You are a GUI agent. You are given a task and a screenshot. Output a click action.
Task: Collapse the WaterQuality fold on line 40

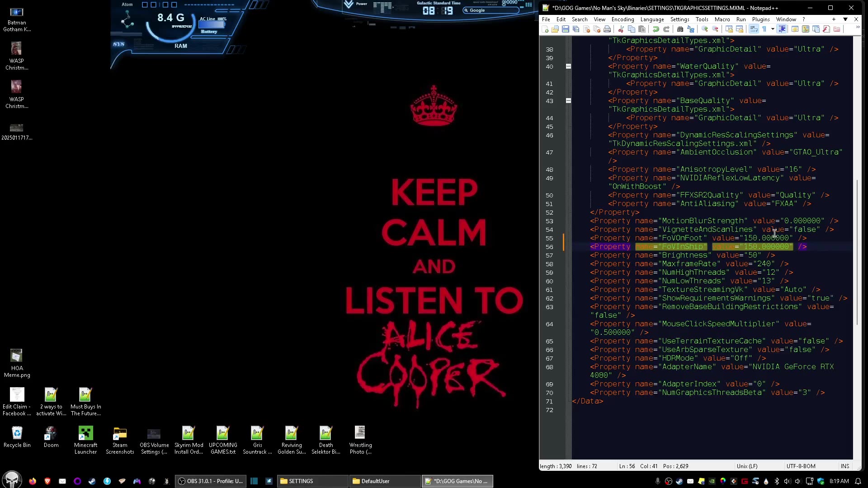(569, 66)
